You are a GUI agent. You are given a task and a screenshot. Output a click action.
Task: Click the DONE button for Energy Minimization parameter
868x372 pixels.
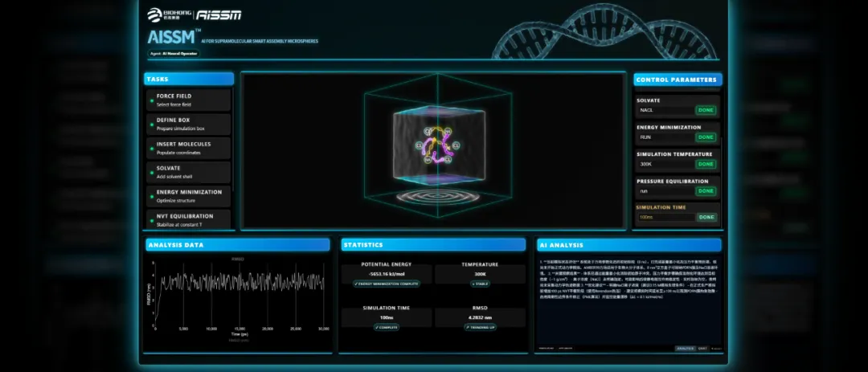(706, 137)
